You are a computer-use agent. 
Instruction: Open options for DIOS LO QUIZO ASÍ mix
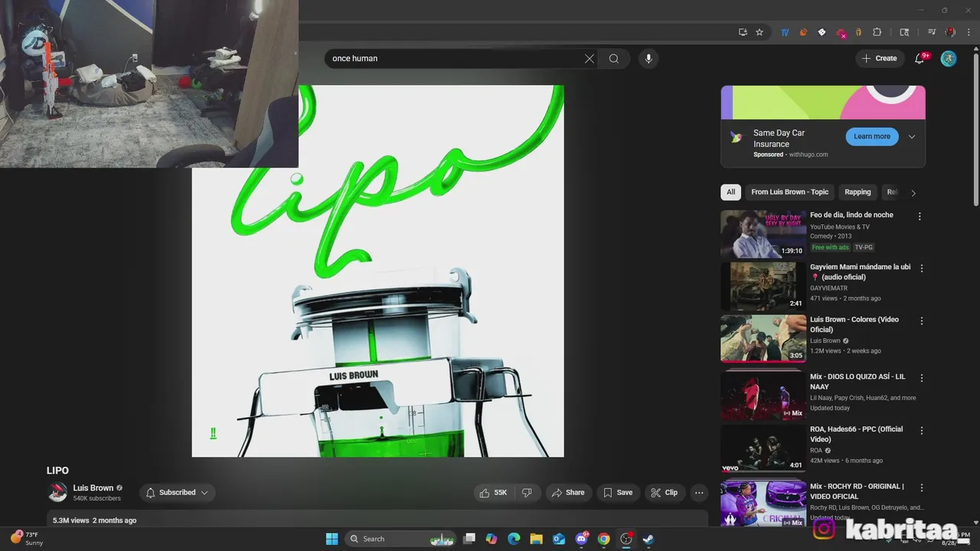point(922,378)
